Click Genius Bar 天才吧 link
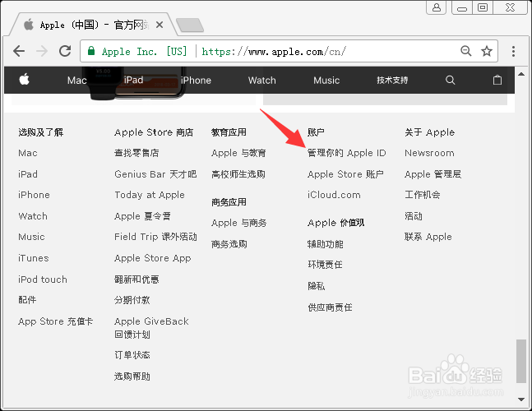The width and height of the screenshot is (532, 411). pos(155,174)
